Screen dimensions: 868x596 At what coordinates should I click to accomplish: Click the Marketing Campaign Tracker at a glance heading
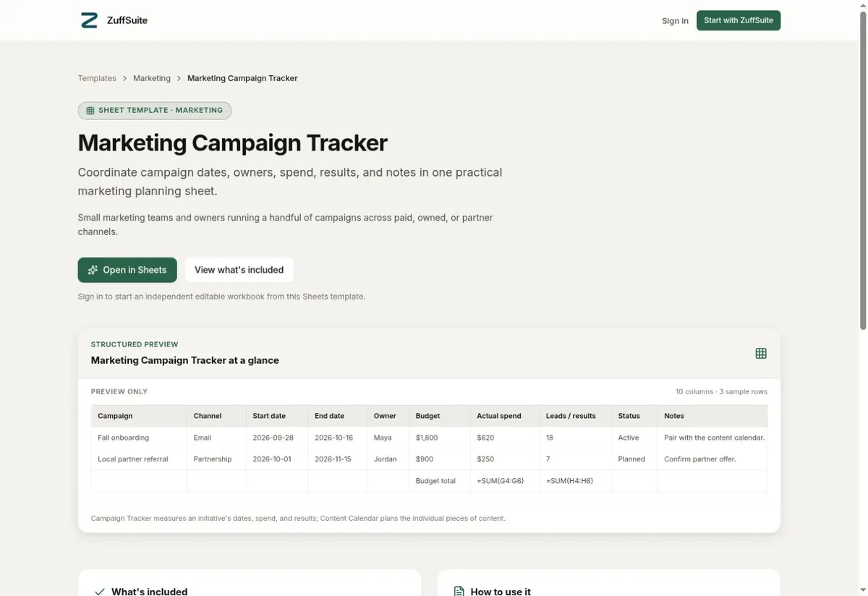(185, 360)
